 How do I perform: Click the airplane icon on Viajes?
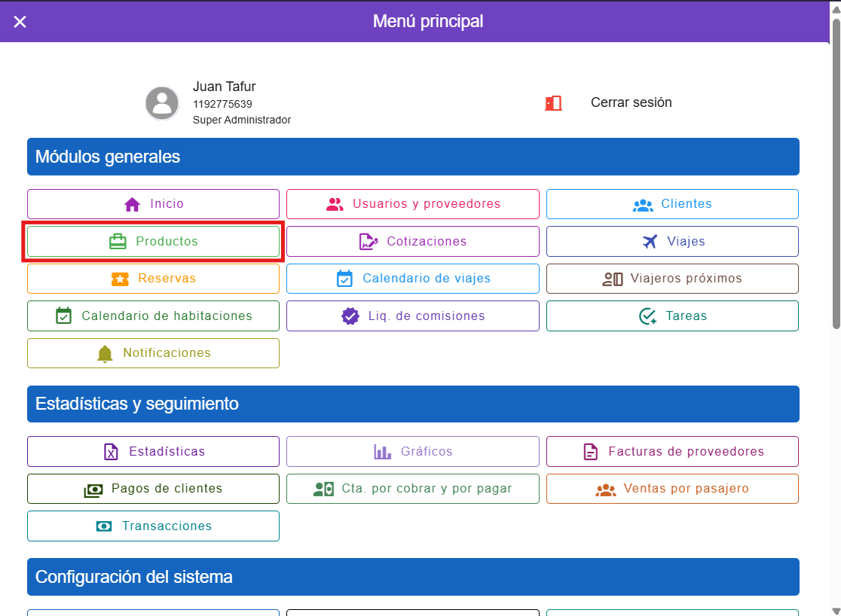650,242
